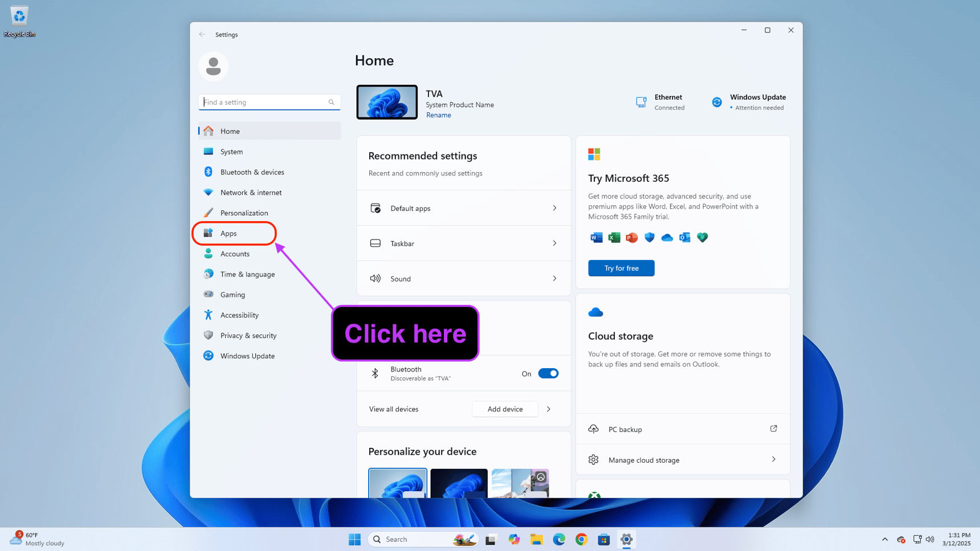Open the Chrome browser from the taskbar
The width and height of the screenshot is (980, 551).
(581, 539)
